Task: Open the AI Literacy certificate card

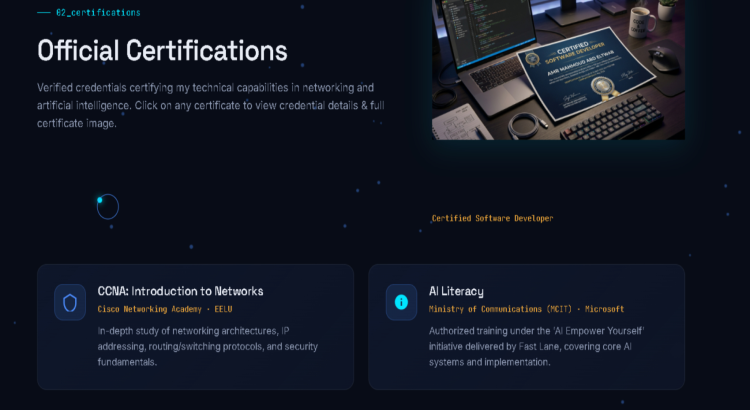Action: tap(527, 327)
